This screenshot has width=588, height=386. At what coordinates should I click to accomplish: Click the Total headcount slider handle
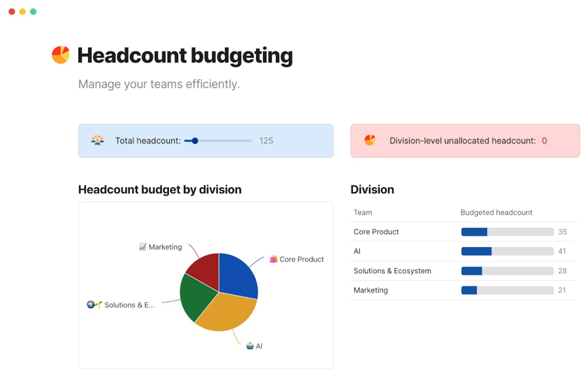click(x=195, y=141)
